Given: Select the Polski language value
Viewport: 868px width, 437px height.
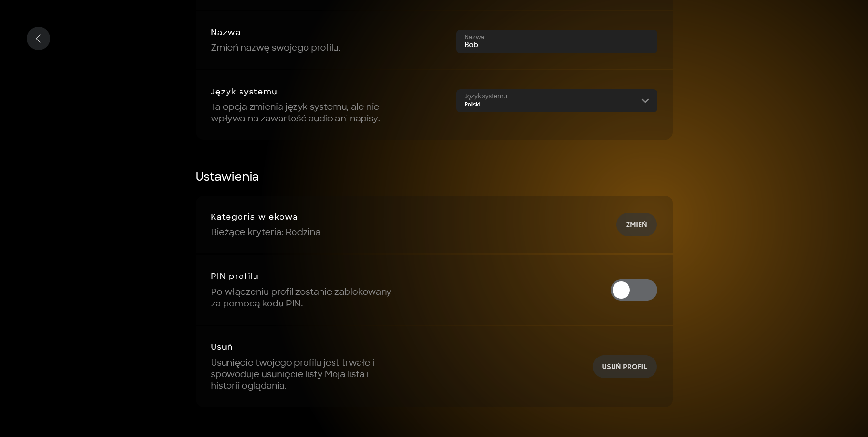Looking at the screenshot, I should [x=472, y=105].
